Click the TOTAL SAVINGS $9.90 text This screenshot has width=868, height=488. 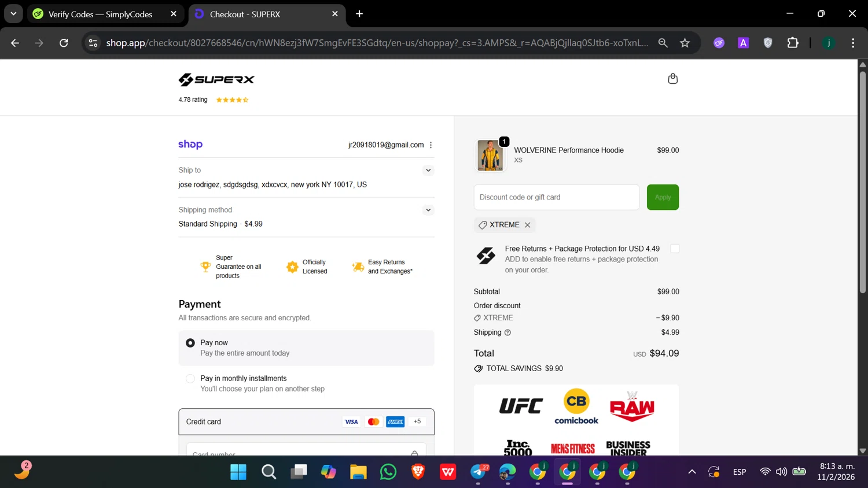525,368
